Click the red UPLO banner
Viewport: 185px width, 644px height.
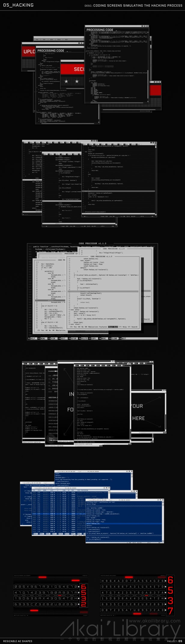click(x=29, y=52)
